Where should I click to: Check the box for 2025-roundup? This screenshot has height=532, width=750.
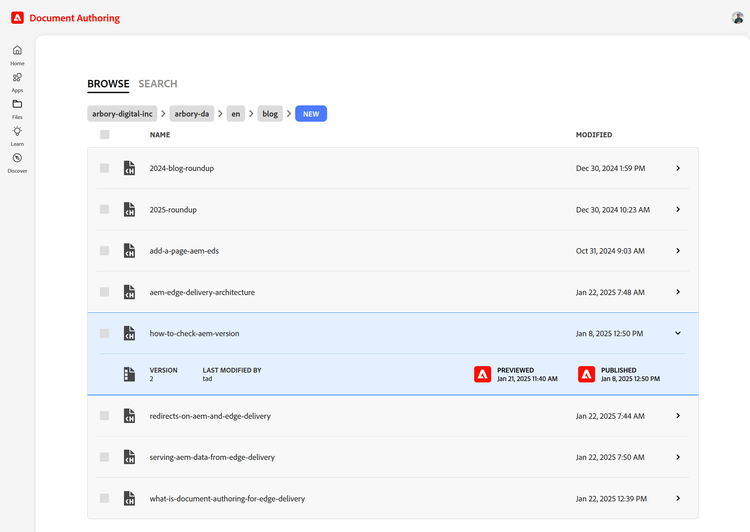pyautogui.click(x=104, y=209)
